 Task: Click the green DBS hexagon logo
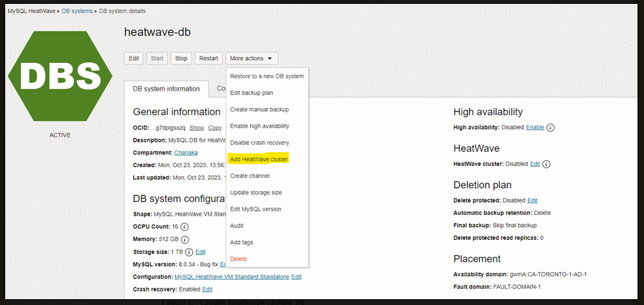tap(60, 76)
